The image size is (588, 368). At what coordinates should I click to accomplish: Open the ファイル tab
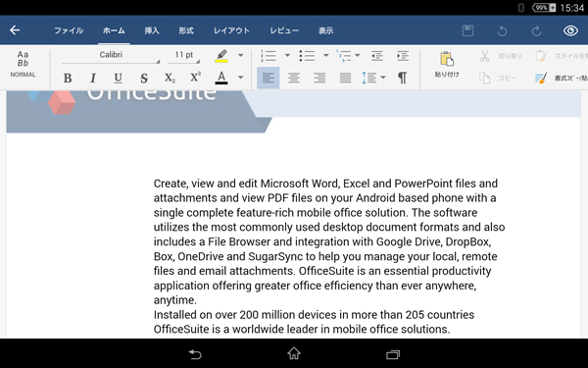[69, 30]
